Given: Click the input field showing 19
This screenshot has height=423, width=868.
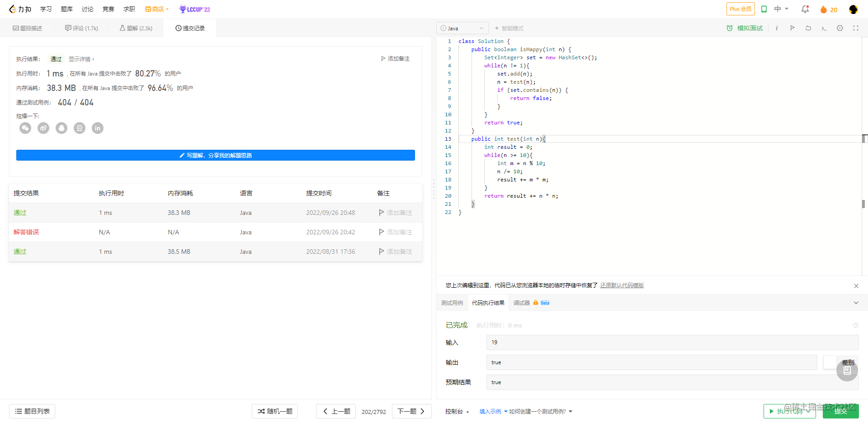Looking at the screenshot, I should (x=672, y=342).
